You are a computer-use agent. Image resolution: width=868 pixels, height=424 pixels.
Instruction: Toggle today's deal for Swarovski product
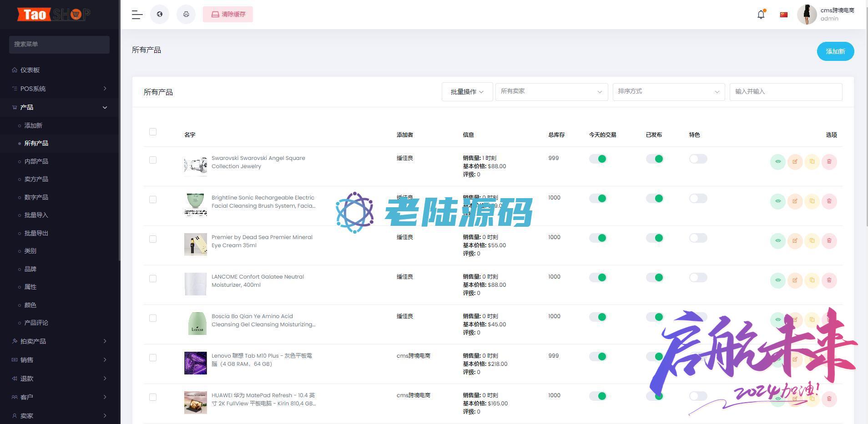pos(598,159)
